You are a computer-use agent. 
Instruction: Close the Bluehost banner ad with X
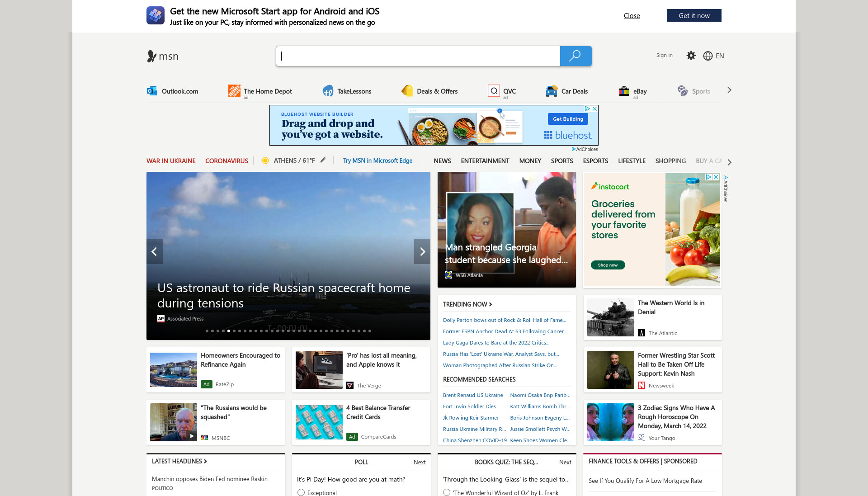click(x=595, y=109)
